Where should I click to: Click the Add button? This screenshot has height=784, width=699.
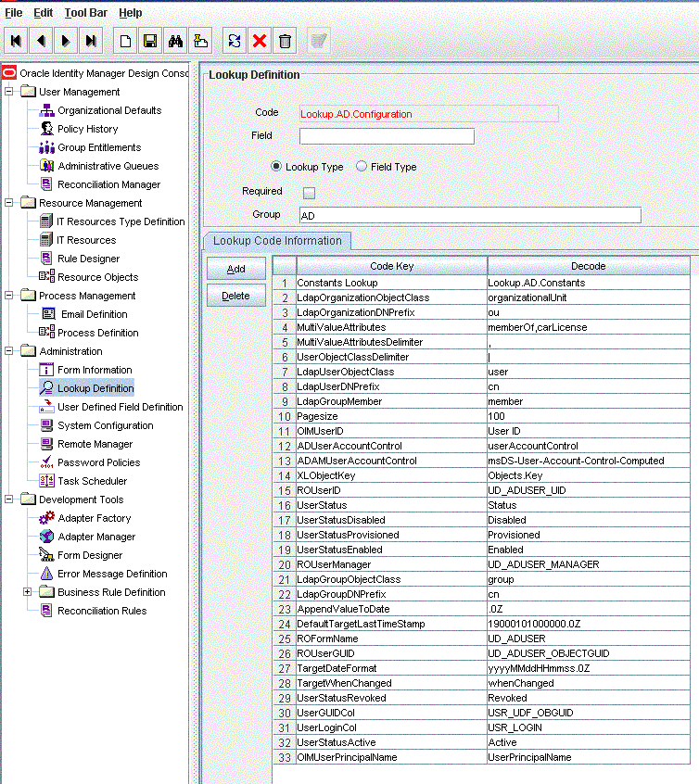click(x=236, y=269)
